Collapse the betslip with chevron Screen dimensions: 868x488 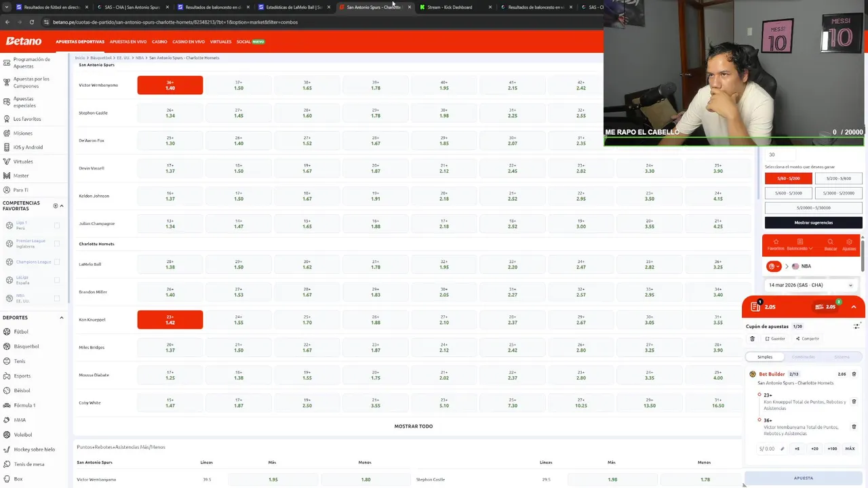(x=854, y=307)
